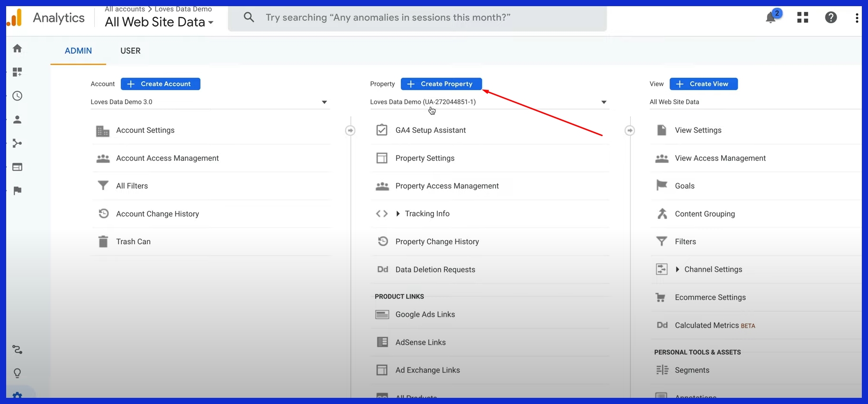Screen dimensions: 868x404
Task: Open All Web Site Data header selector
Action: pyautogui.click(x=159, y=22)
